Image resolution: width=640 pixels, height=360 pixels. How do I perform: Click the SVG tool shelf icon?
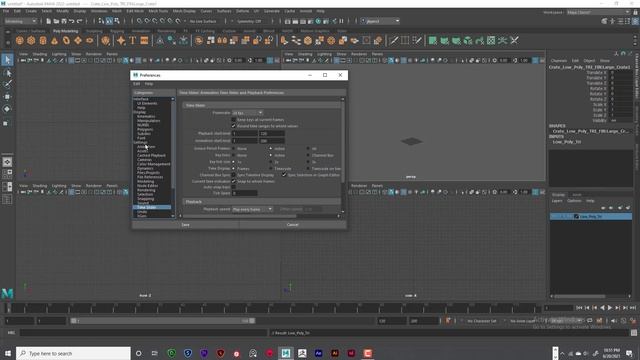tap(144, 40)
